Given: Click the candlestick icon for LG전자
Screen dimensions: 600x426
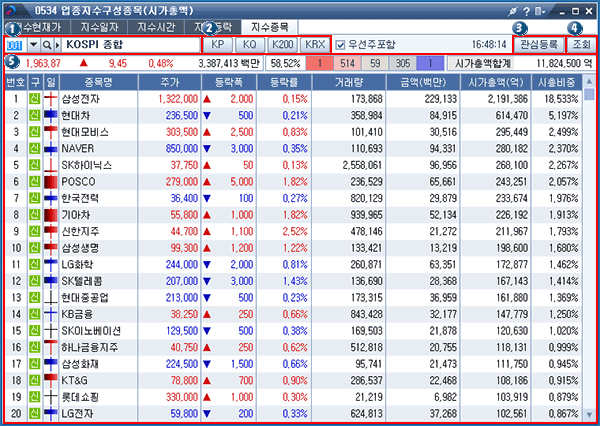Looking at the screenshot, I should point(51,414).
